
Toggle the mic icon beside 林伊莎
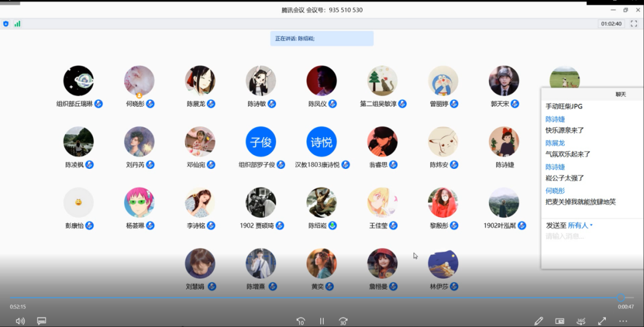tap(454, 286)
